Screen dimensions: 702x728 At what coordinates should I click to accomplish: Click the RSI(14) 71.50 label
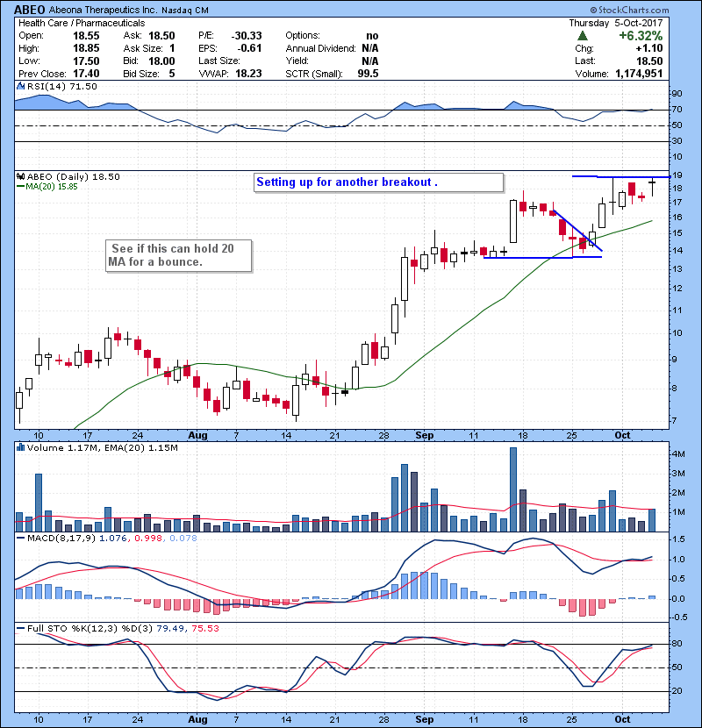tap(62, 86)
